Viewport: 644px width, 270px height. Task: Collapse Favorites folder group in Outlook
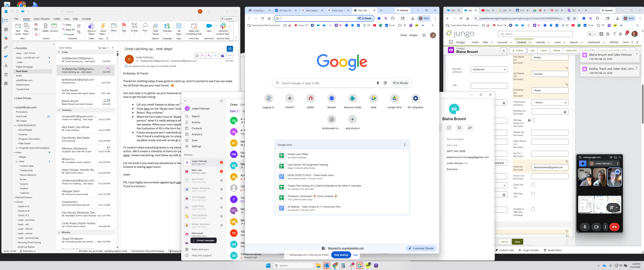coord(15,48)
